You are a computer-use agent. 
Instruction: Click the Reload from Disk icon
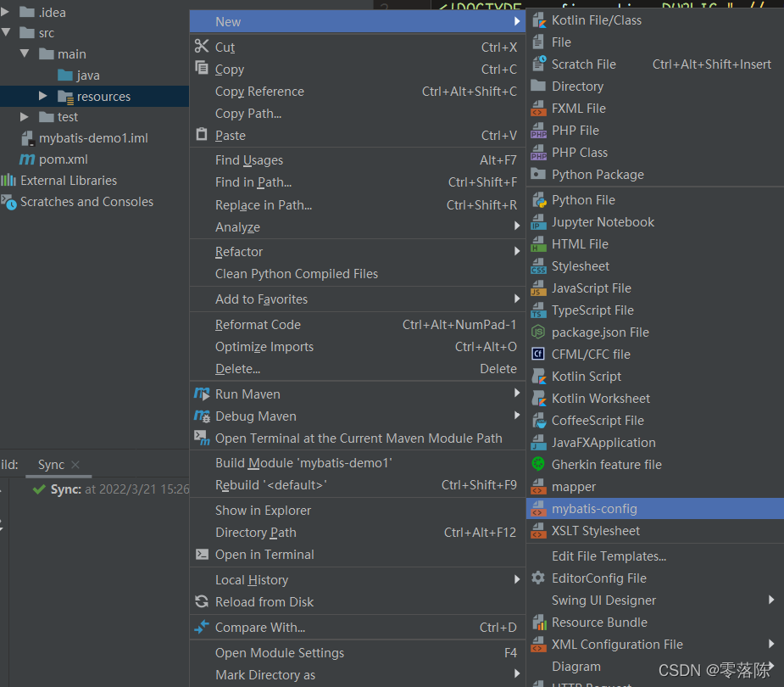[202, 601]
